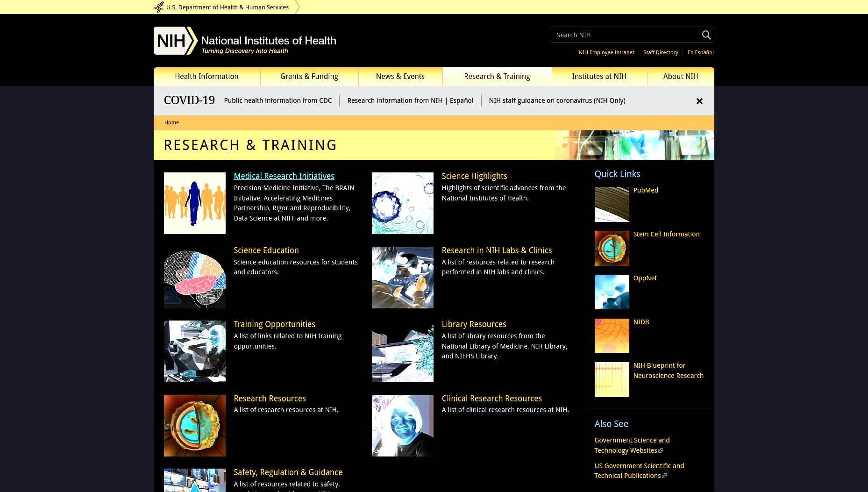This screenshot has height=492, width=868.
Task: Open the Grants & Funding menu
Action: pos(309,77)
